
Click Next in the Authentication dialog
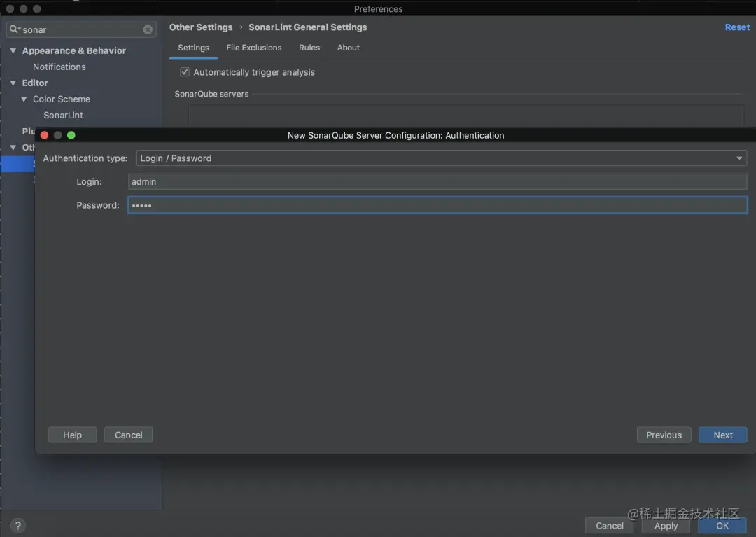coord(722,435)
